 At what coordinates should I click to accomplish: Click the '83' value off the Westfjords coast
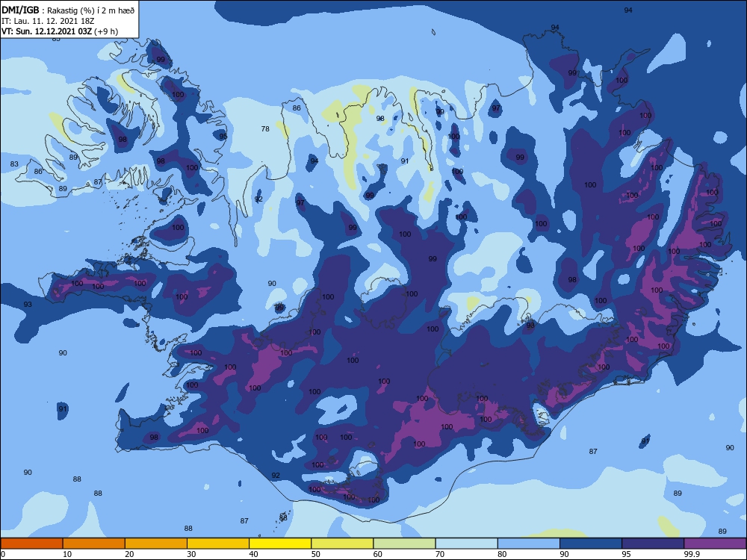pyautogui.click(x=14, y=164)
